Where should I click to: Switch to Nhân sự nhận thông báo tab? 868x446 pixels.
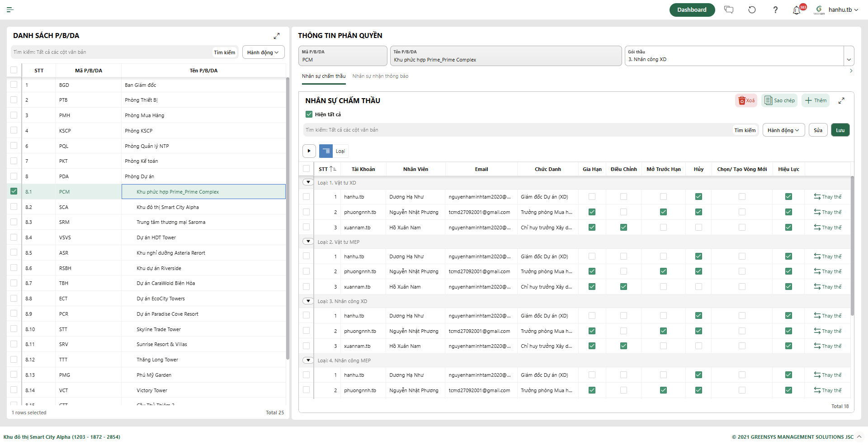click(380, 76)
